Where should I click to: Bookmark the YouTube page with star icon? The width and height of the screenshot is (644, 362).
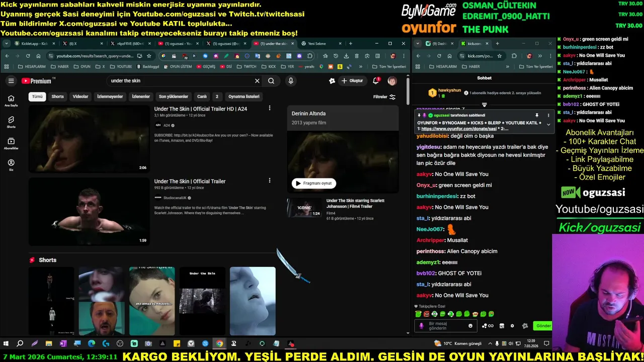tap(149, 56)
